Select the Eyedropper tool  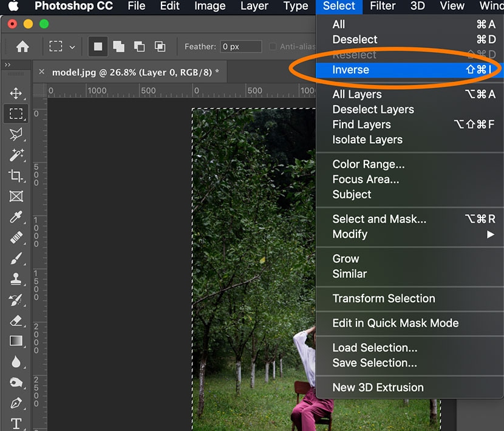coord(16,217)
